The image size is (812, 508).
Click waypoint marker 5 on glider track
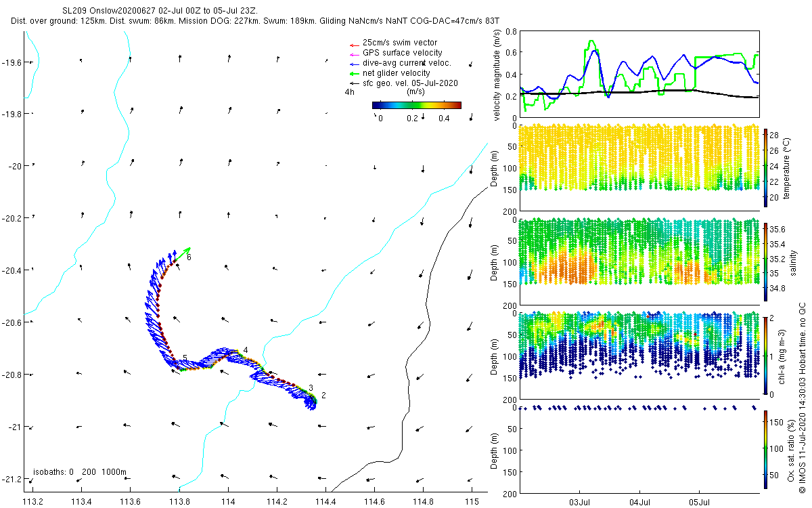185,358
